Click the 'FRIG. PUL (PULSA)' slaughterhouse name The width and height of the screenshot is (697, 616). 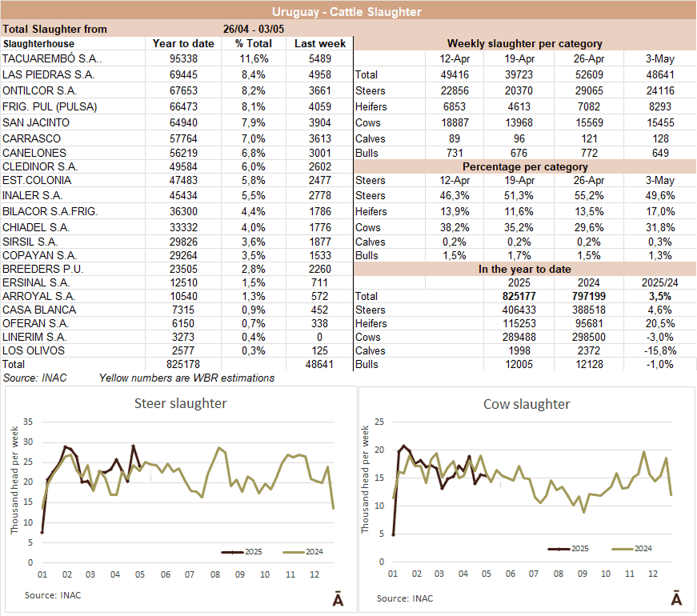50,106
